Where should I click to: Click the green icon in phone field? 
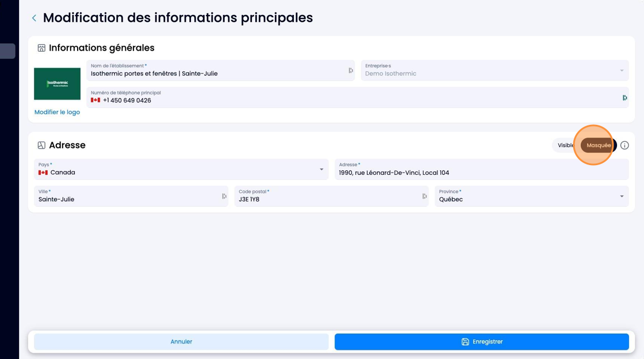pyautogui.click(x=624, y=98)
